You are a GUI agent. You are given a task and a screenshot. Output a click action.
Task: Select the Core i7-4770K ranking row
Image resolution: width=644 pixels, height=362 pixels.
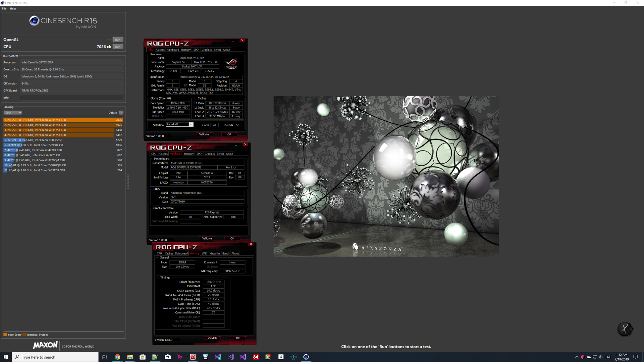[x=63, y=150]
